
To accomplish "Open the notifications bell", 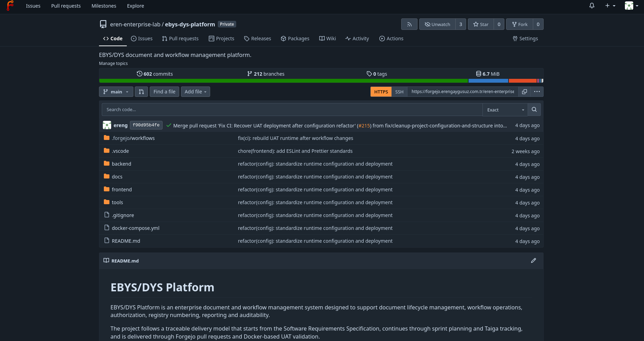I will [x=592, y=6].
